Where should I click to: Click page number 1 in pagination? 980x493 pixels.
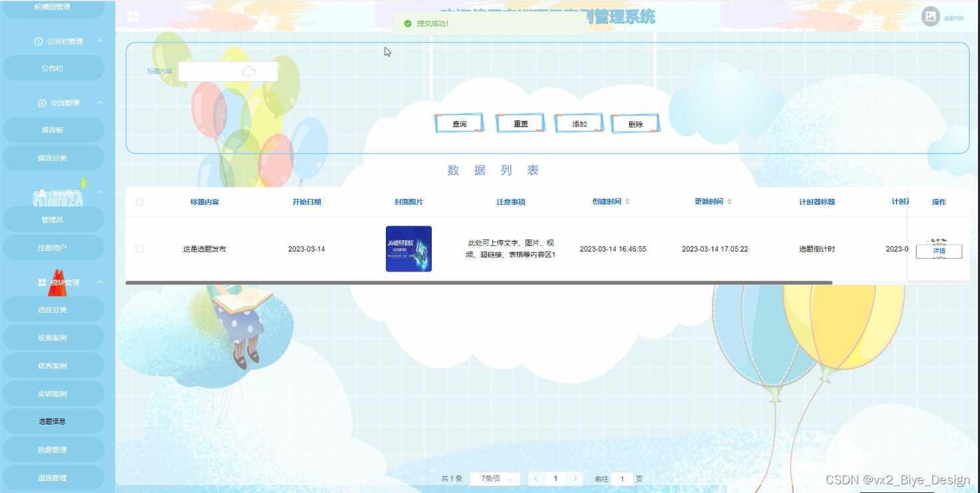[556, 478]
